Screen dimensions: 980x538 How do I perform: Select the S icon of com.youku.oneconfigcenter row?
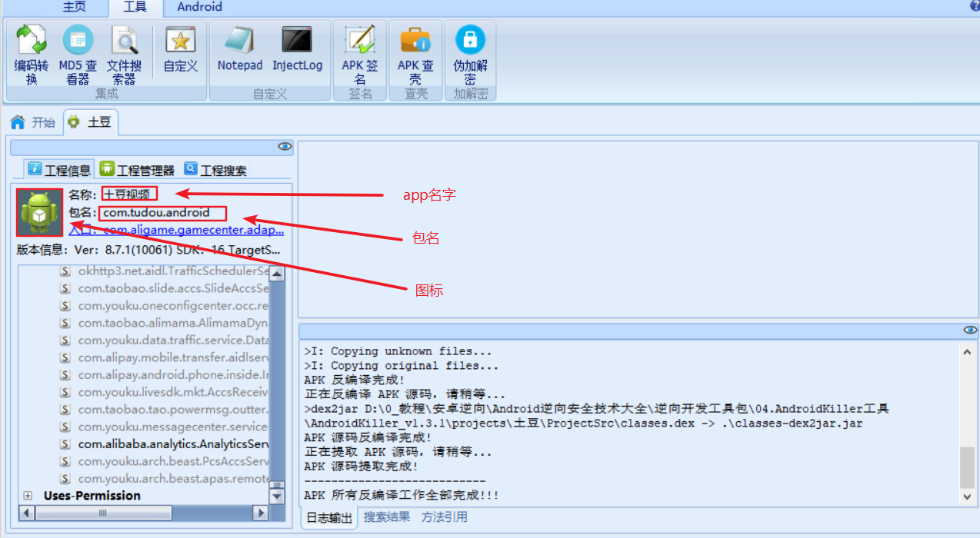(65, 306)
